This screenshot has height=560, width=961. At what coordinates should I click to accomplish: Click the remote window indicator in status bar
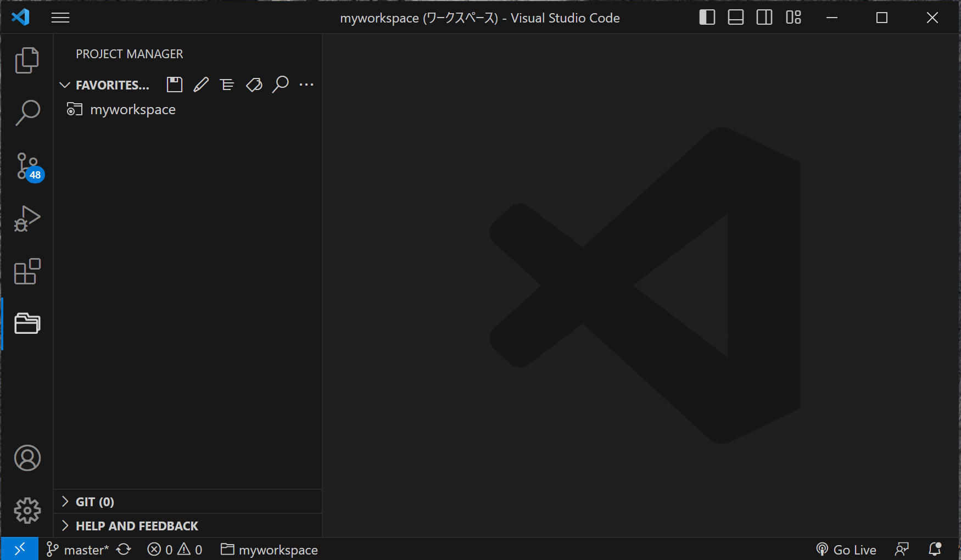pyautogui.click(x=20, y=549)
